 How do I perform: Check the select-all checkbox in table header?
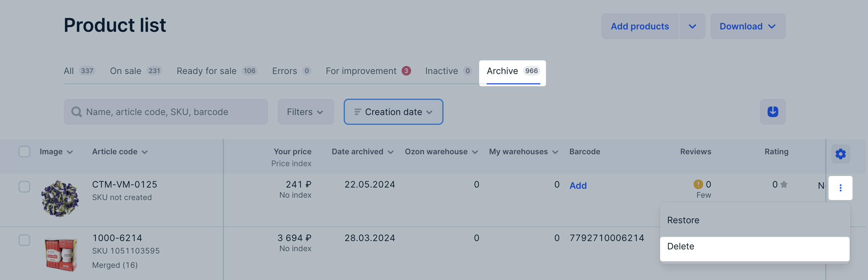click(x=24, y=152)
